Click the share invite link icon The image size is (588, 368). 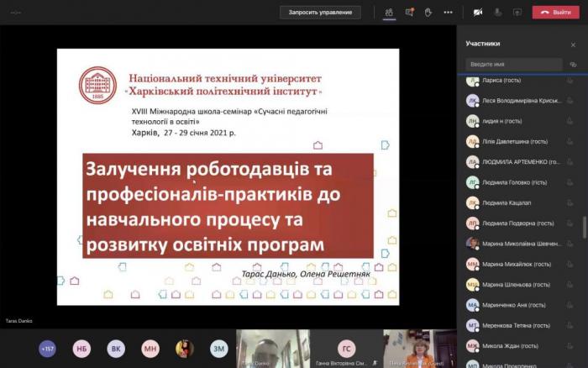coord(574,64)
